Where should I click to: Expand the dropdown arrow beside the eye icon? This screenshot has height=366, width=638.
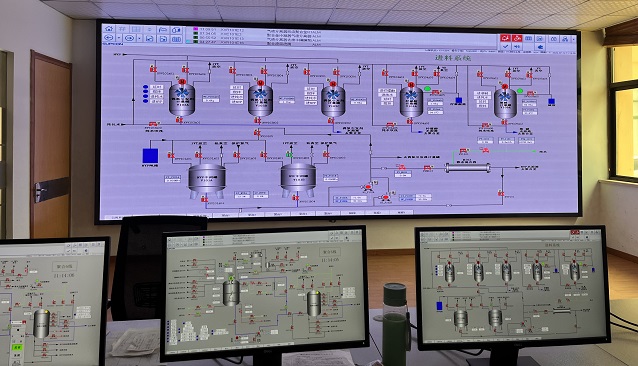139,38
